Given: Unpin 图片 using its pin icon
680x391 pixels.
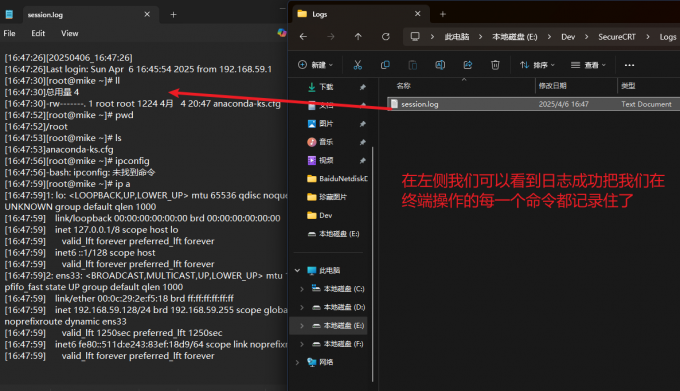Looking at the screenshot, I should coord(363,124).
